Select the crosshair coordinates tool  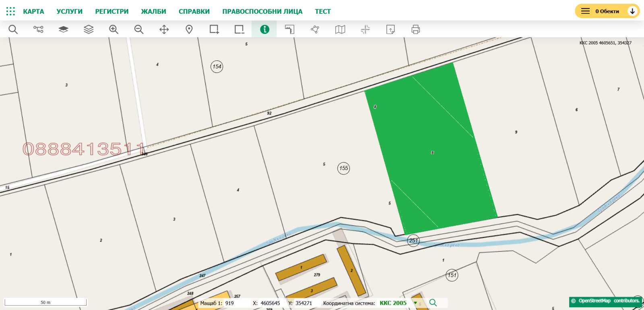point(365,29)
